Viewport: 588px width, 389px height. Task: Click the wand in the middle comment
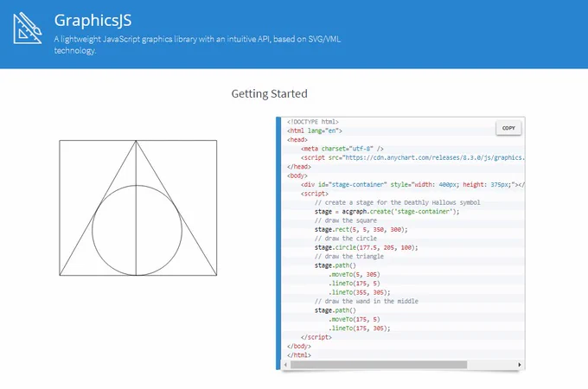tap(367, 302)
